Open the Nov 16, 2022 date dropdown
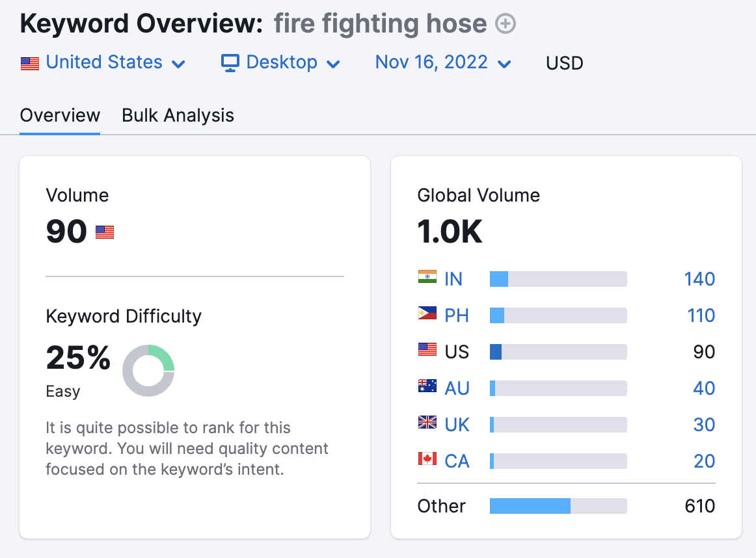The image size is (756, 558). click(x=442, y=62)
